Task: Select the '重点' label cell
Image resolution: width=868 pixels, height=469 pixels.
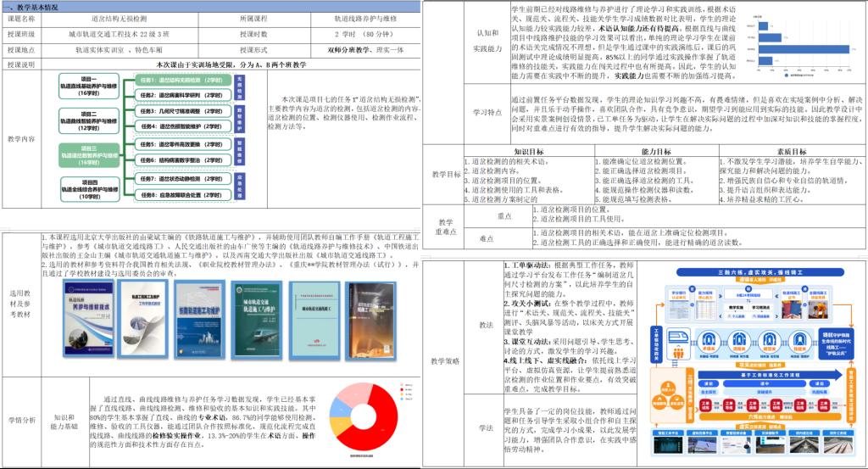Action: coord(504,216)
